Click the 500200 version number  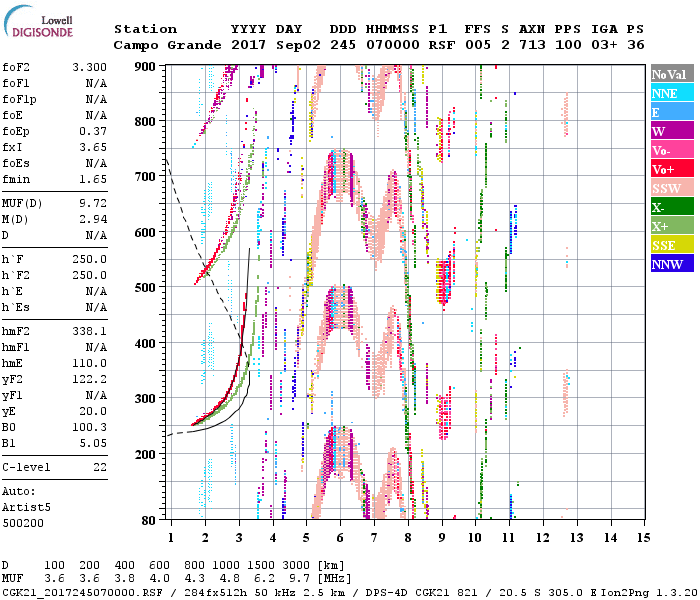[x=23, y=523]
